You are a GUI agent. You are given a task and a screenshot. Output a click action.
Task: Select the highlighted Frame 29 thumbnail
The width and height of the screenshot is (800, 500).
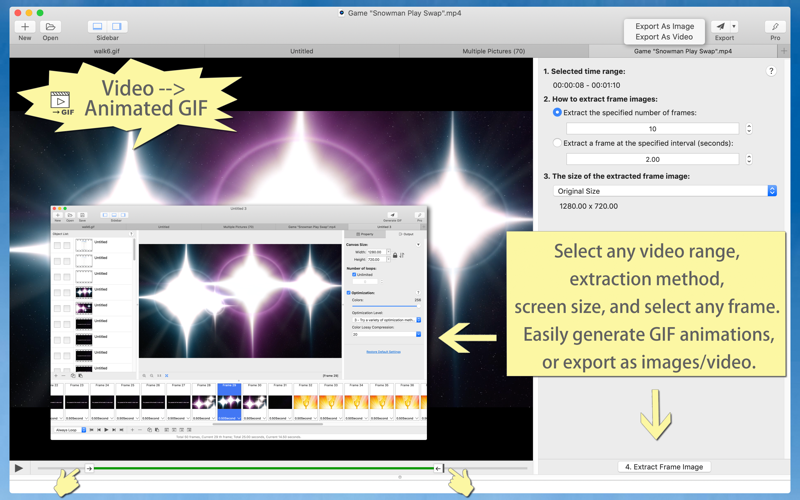[x=229, y=402]
